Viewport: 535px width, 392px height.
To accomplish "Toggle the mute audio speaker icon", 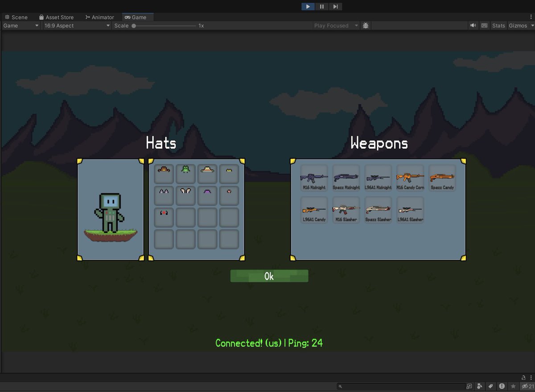I will (473, 25).
